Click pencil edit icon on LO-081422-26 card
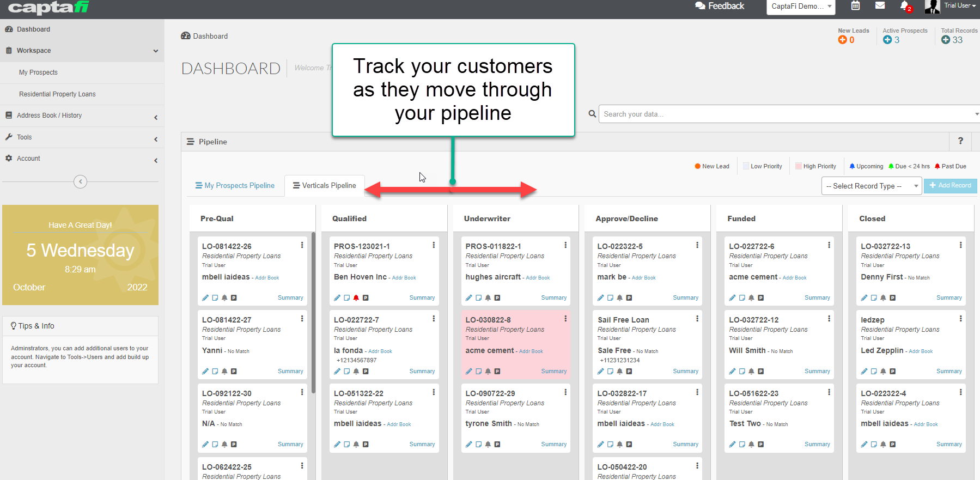980x480 pixels. (x=205, y=298)
